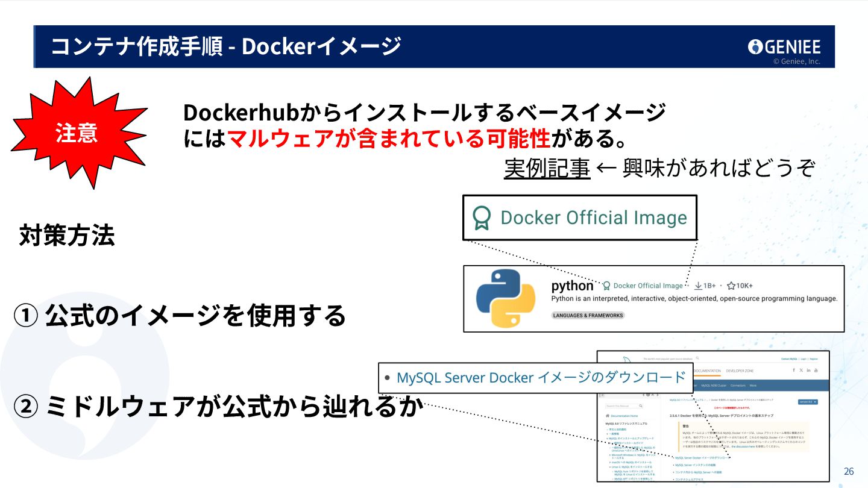
Task: Click the Facebook icon on the MySQL page
Action: (x=794, y=370)
